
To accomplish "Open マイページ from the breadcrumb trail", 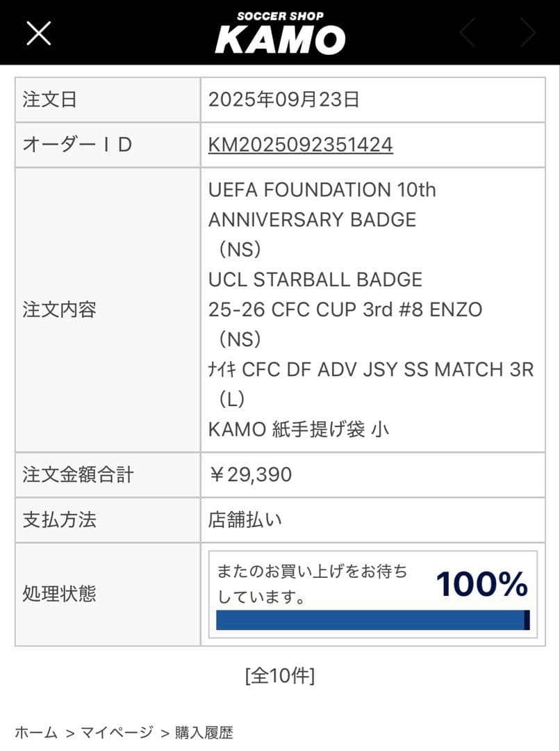I will [115, 732].
